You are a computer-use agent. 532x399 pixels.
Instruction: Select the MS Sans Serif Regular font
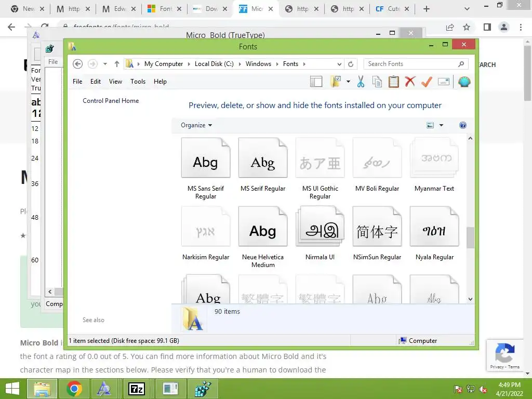[x=206, y=169]
